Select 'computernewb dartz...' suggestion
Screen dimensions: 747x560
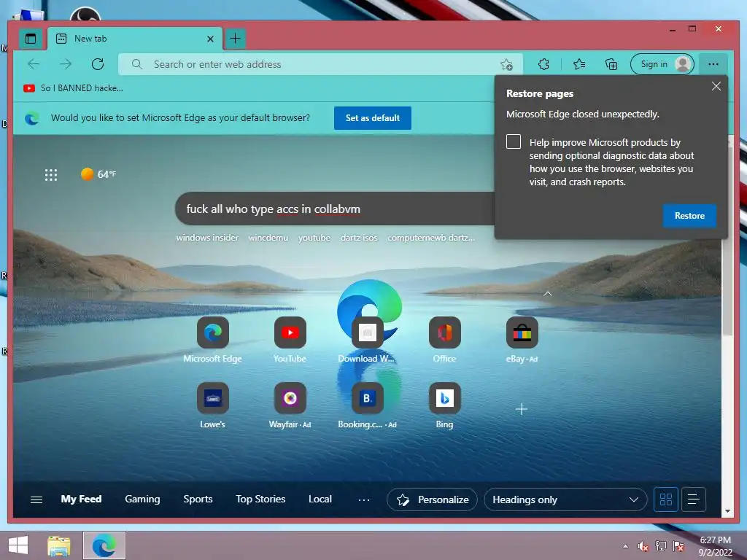click(x=431, y=238)
